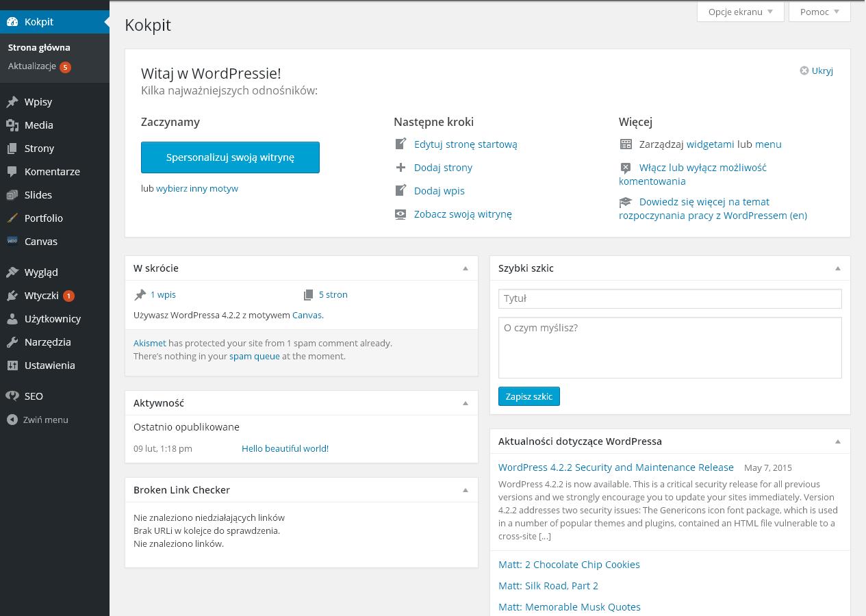Click the Ukryj dismiss circle-x icon

[x=804, y=70]
